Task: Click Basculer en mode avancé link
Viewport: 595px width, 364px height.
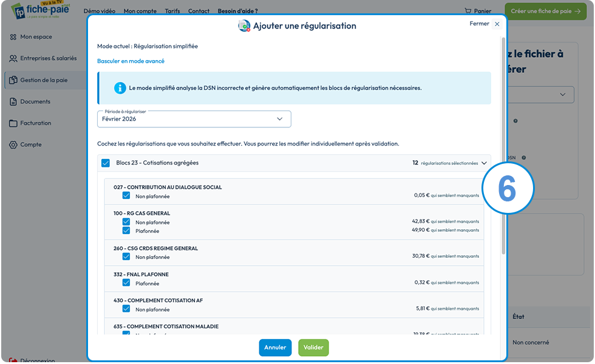Action: pos(131,61)
